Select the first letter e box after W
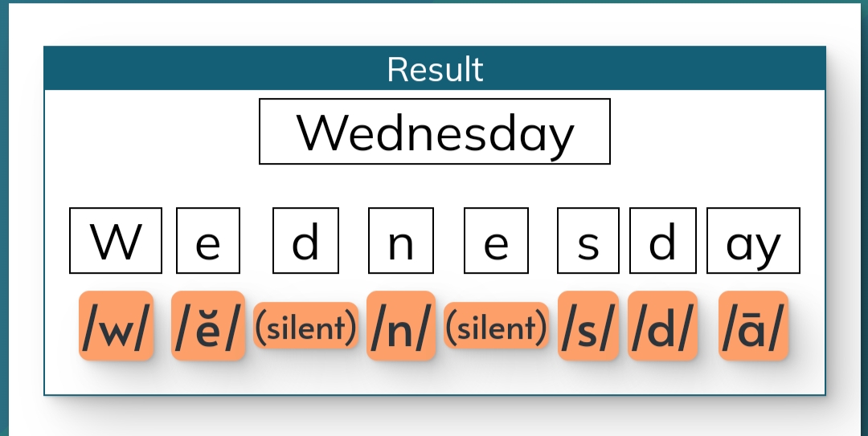Viewport: 868px width, 436px height. pos(208,241)
